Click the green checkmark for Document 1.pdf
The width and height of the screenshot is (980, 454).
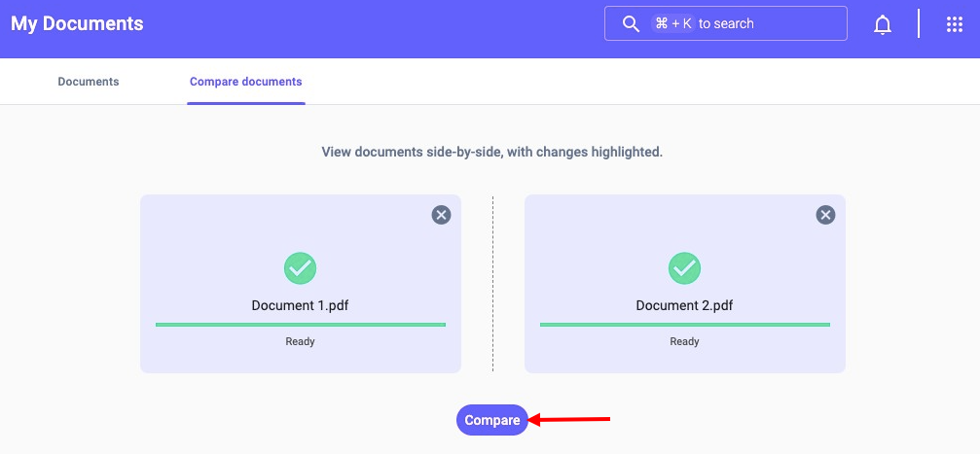tap(300, 267)
